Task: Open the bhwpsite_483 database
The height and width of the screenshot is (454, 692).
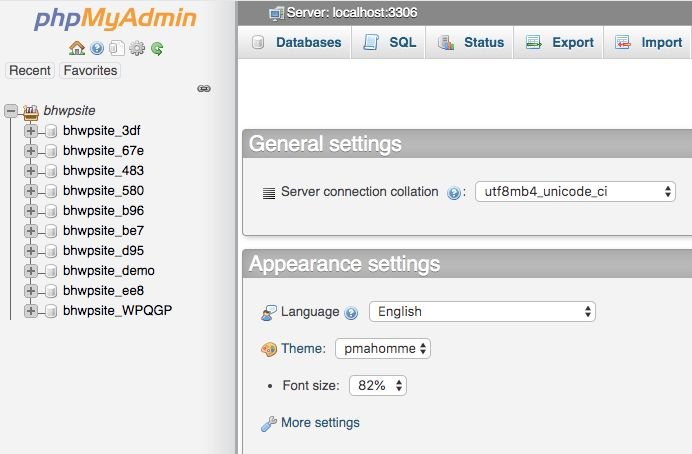Action: (x=103, y=170)
